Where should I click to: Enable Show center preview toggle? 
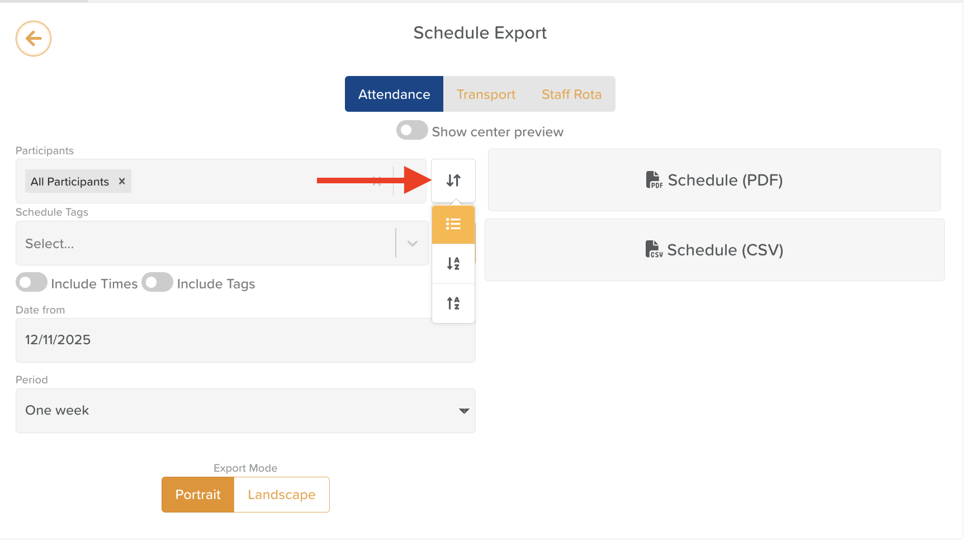point(412,131)
